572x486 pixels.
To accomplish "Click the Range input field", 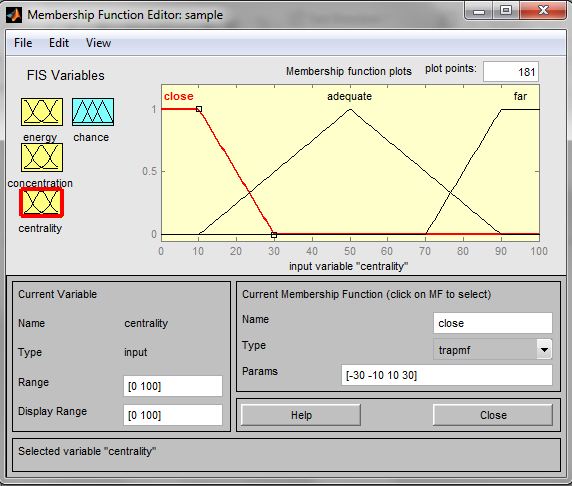I will pos(173,386).
